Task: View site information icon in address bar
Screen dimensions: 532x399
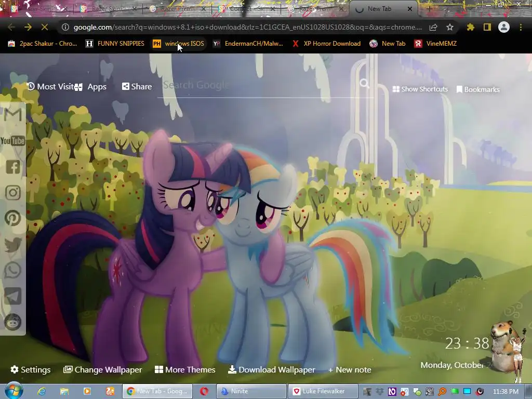Action: pos(65,27)
